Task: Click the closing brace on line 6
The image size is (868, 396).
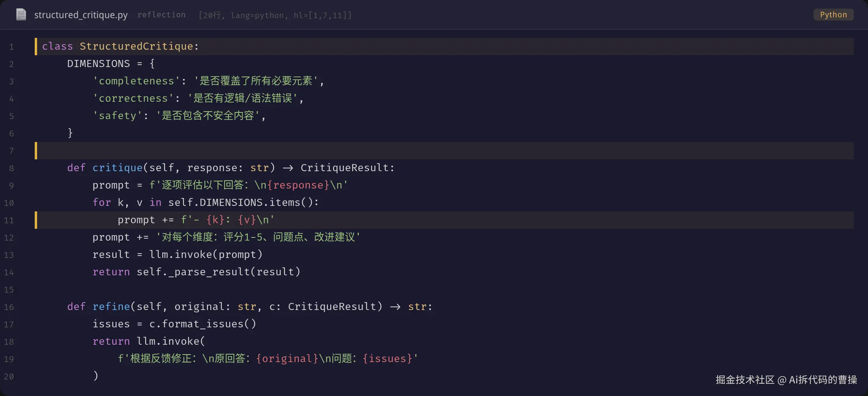Action: (x=70, y=133)
